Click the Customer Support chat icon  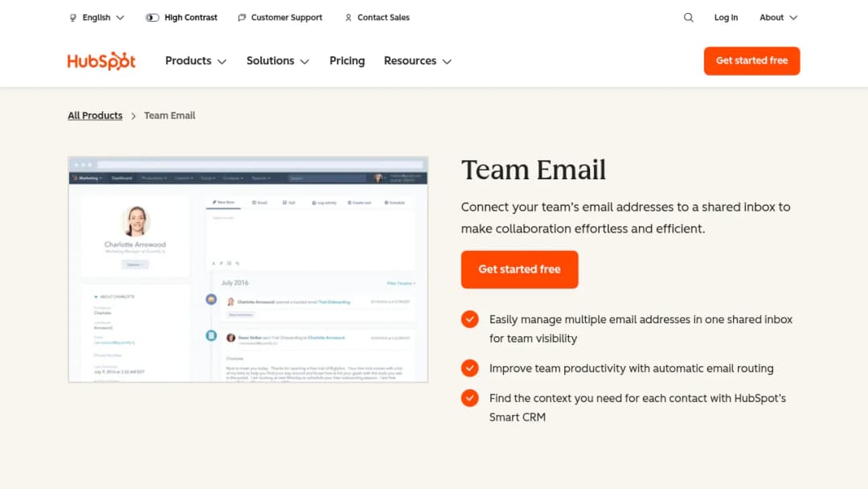pos(242,18)
